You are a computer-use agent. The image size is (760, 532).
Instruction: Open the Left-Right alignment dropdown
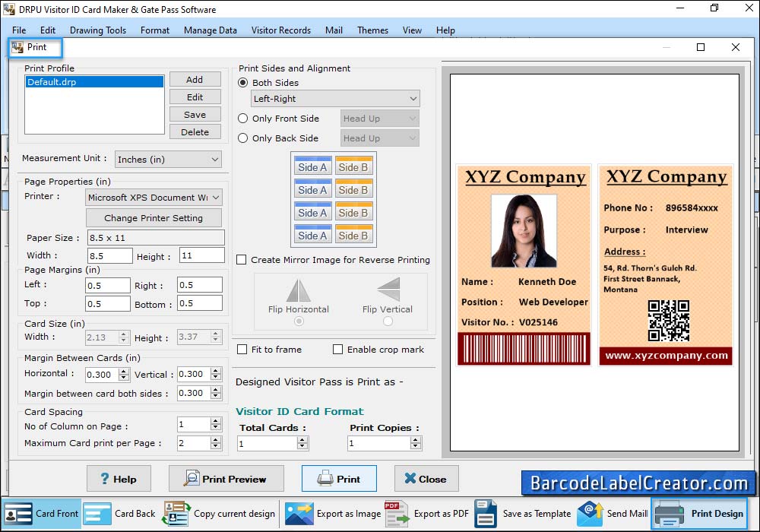tap(335, 98)
